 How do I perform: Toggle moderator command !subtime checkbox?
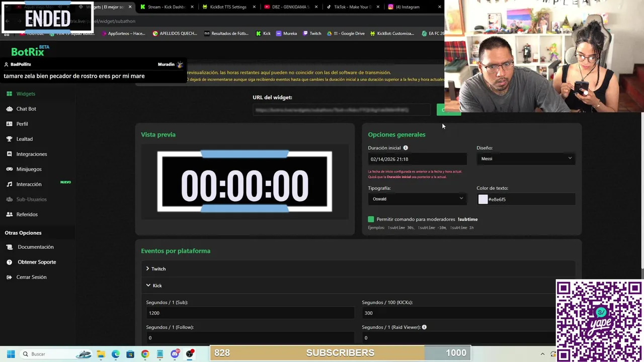371,219
